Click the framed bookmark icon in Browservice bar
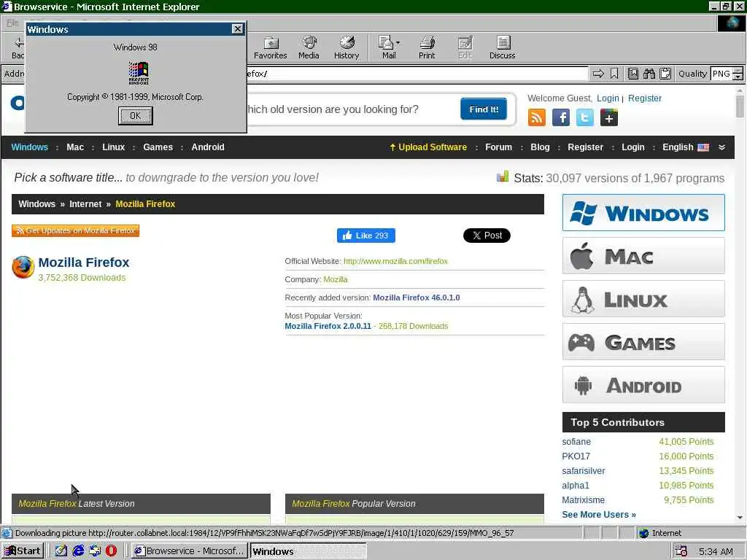The height and width of the screenshot is (560, 747). [632, 74]
